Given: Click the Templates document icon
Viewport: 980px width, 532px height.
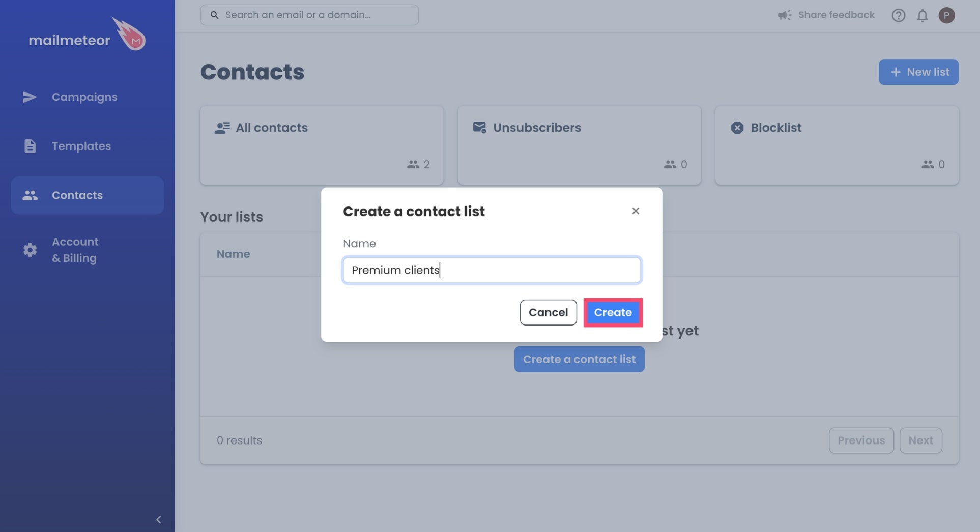Looking at the screenshot, I should [30, 146].
